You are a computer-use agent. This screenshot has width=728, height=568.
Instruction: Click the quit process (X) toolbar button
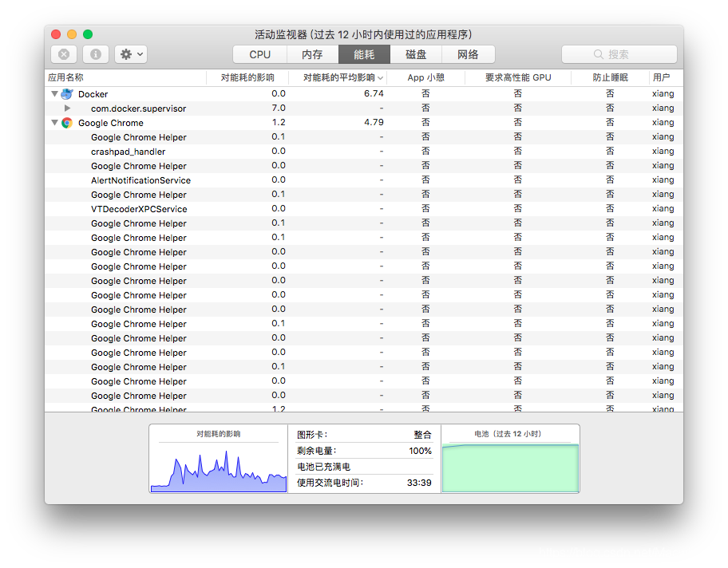coord(64,54)
